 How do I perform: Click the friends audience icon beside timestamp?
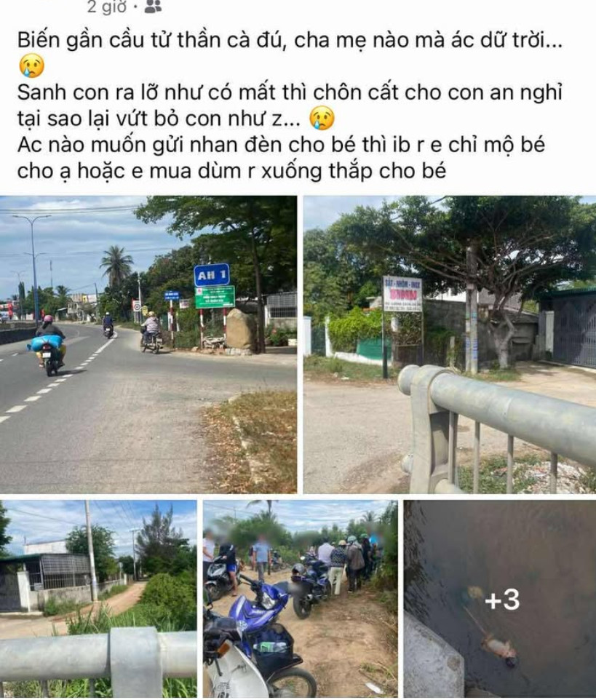tap(153, 7)
